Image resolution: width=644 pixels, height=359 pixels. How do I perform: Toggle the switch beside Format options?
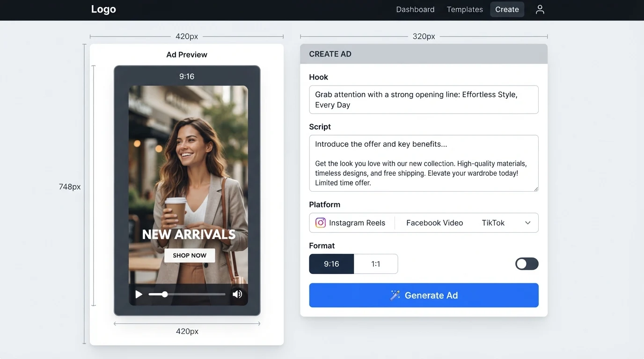point(527,264)
